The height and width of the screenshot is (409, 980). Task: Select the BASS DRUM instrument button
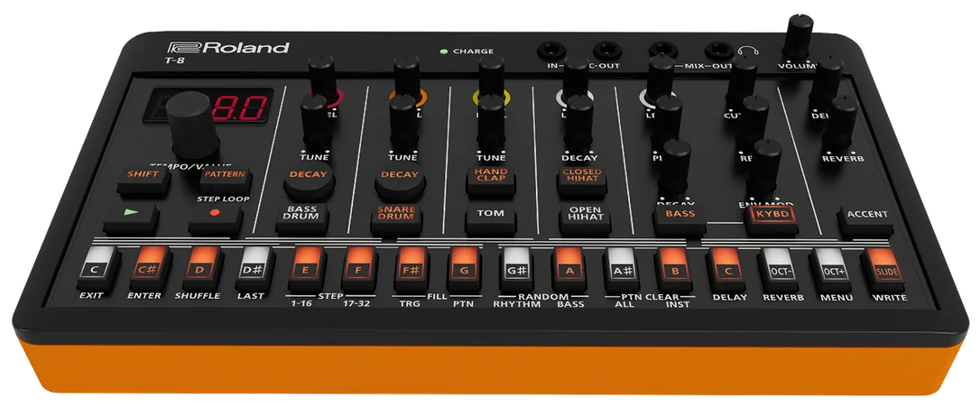(x=302, y=218)
